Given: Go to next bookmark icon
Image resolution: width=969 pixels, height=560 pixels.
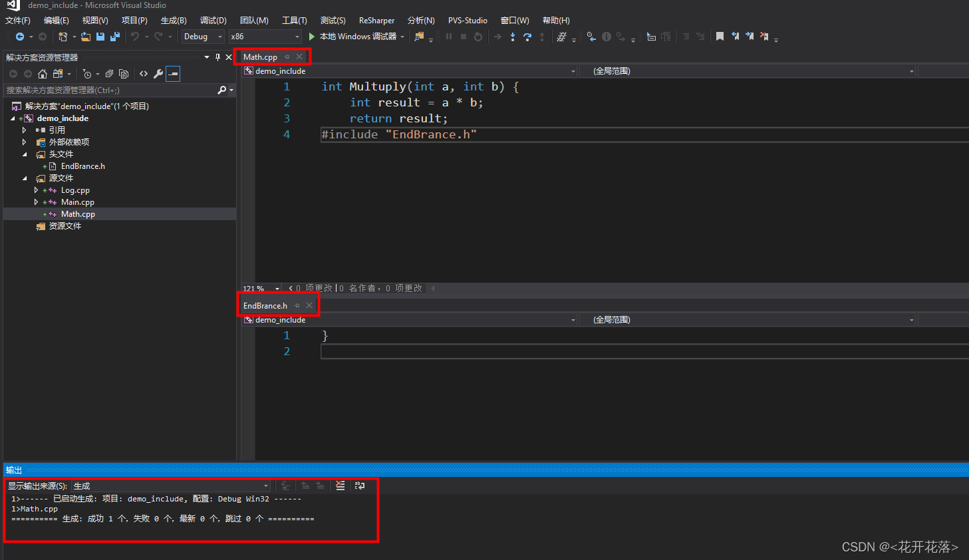Looking at the screenshot, I should 750,37.
